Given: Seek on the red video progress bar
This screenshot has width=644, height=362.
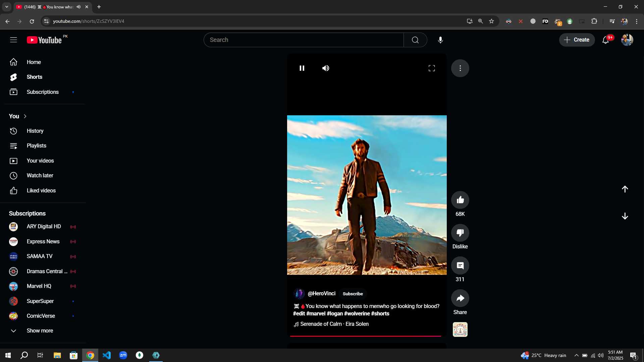Looking at the screenshot, I should [366, 336].
